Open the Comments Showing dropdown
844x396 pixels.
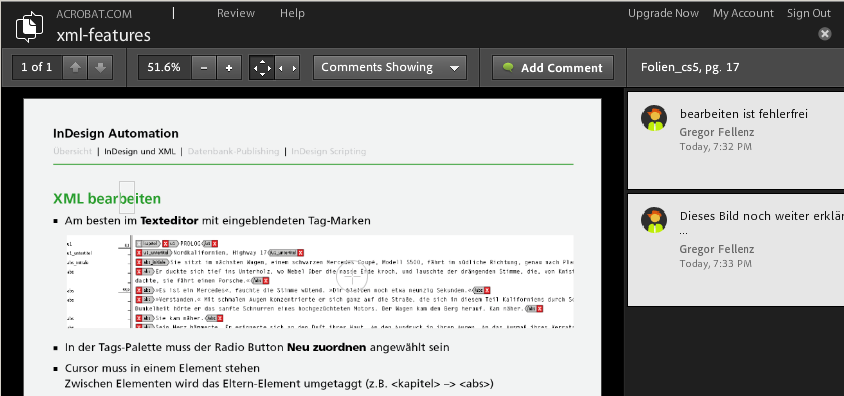coord(390,68)
